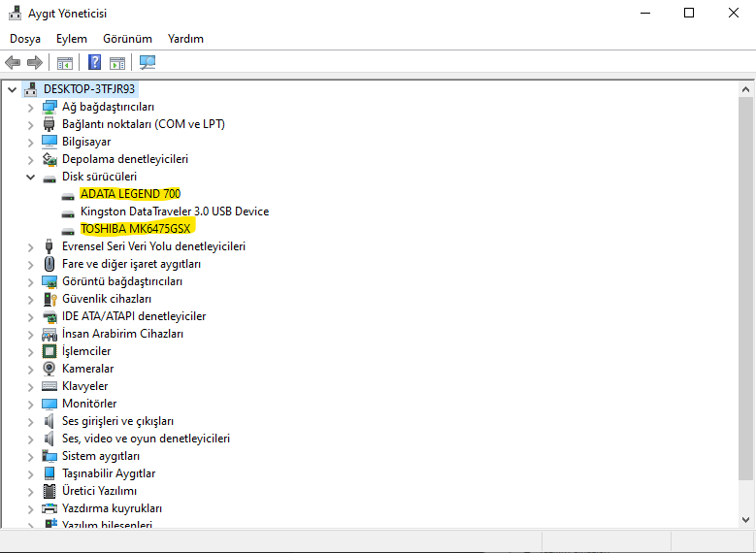Image resolution: width=756 pixels, height=553 pixels.
Task: Expand Bağlantı noktaları (COM ve LPT)
Action: 30,124
